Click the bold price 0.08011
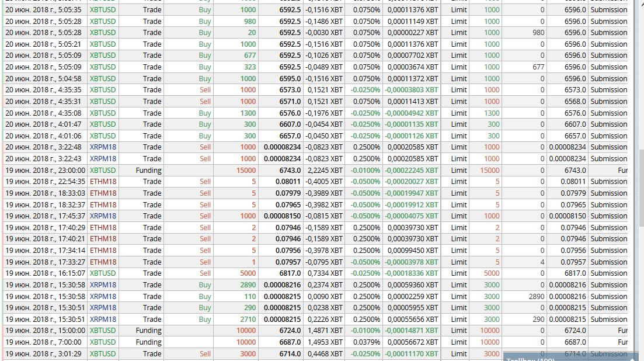The image size is (644, 361). [x=288, y=182]
